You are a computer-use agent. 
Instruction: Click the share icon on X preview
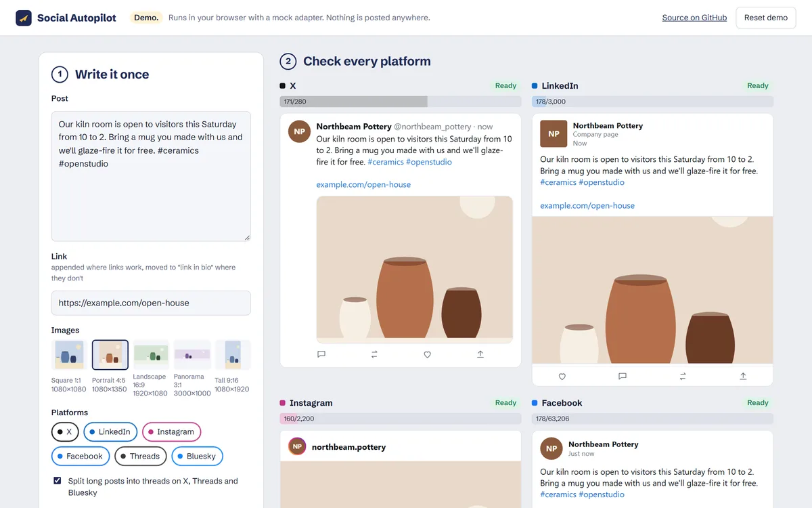[480, 354]
